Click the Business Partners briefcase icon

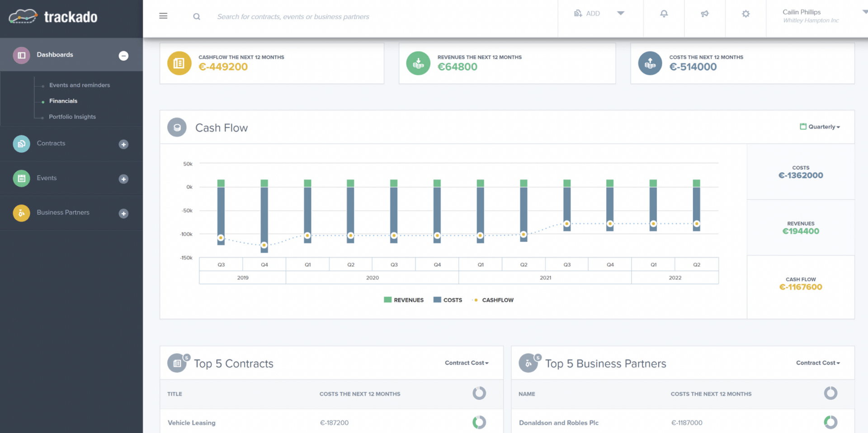pyautogui.click(x=21, y=212)
